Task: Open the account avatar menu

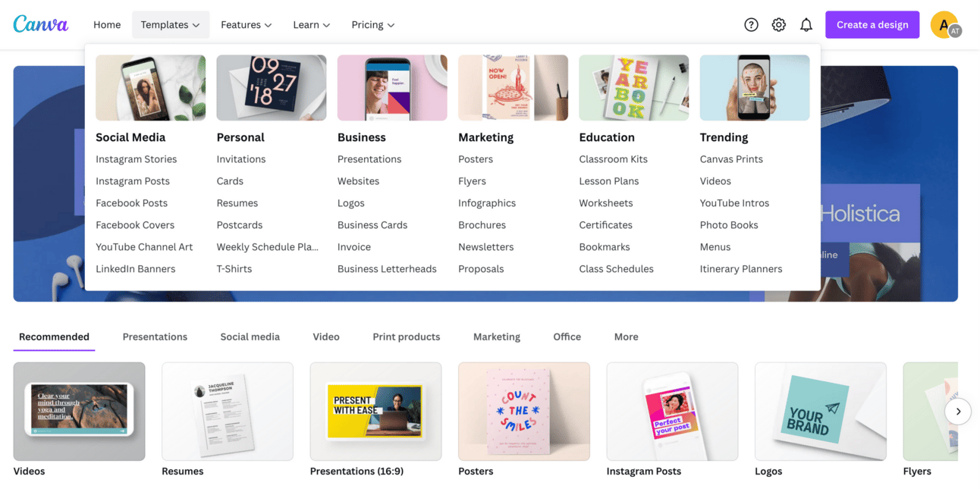Action: click(944, 25)
